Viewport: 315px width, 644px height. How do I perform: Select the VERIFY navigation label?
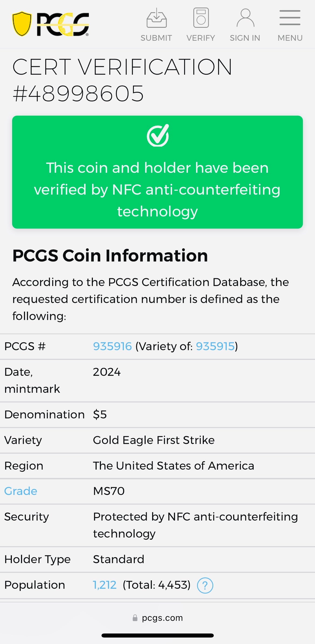click(x=201, y=38)
